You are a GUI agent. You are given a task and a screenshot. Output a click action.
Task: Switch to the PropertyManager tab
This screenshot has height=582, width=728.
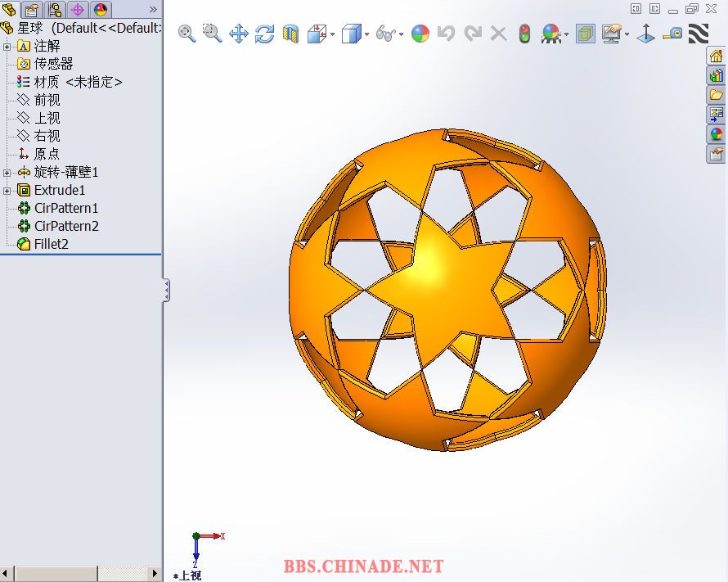click(x=32, y=10)
